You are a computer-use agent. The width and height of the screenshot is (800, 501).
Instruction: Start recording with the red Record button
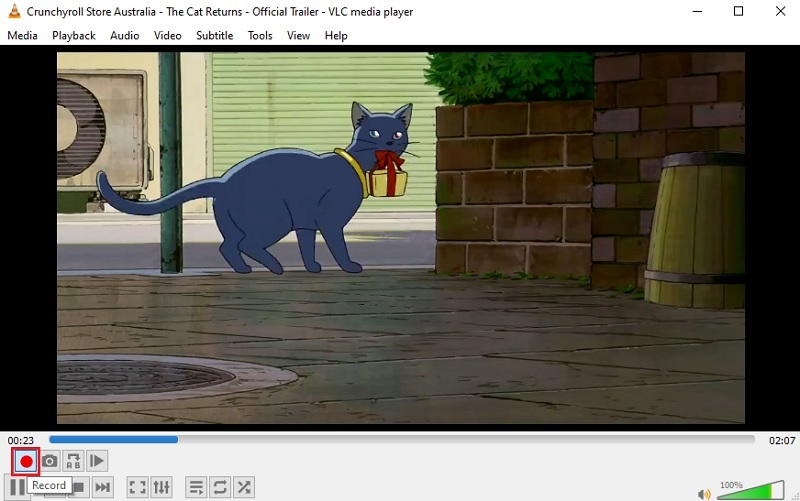26,462
